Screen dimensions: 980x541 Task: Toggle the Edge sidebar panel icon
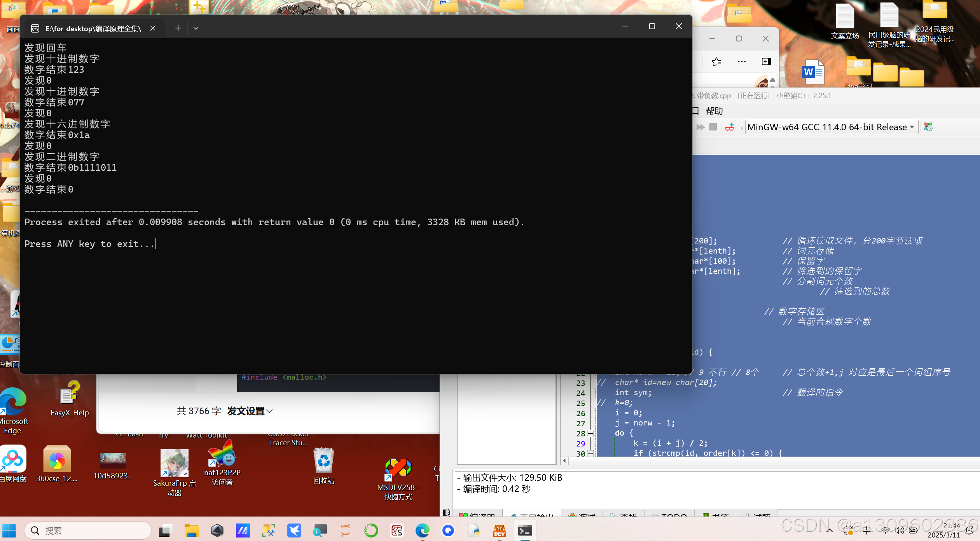click(766, 61)
